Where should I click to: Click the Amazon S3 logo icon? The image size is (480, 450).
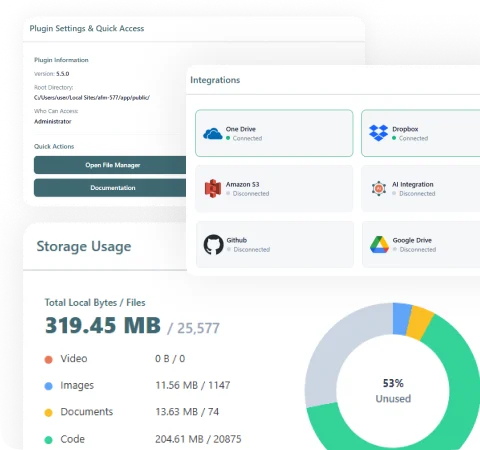click(213, 189)
